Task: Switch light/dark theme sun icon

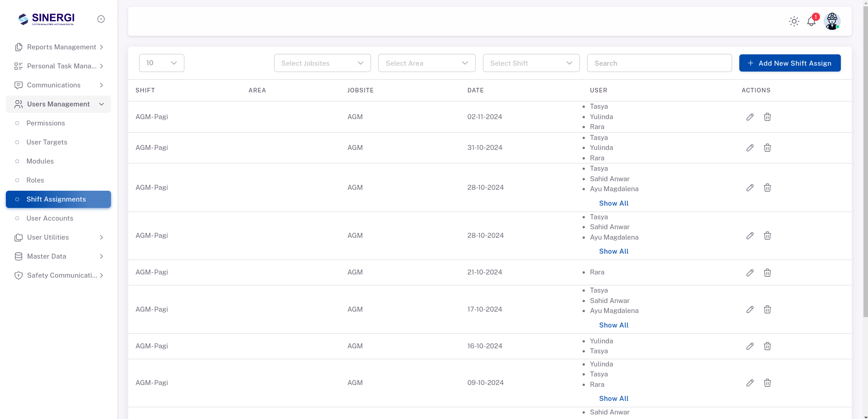Action: tap(794, 21)
